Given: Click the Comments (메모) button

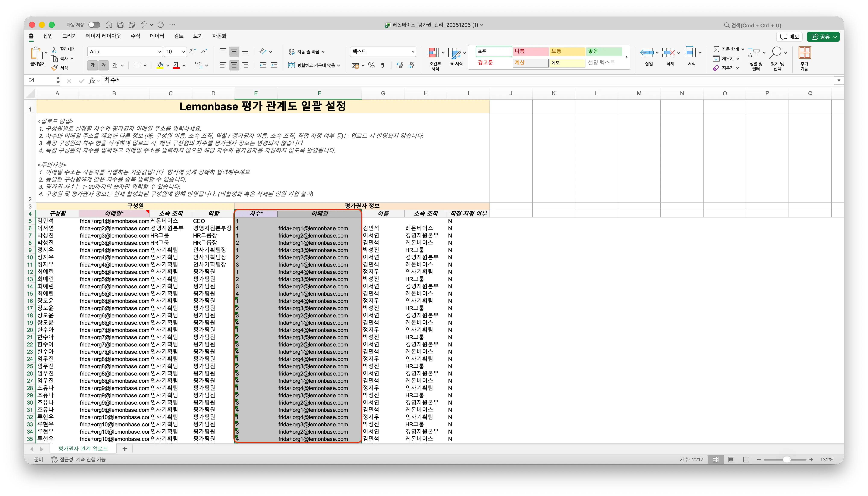Looking at the screenshot, I should (789, 37).
